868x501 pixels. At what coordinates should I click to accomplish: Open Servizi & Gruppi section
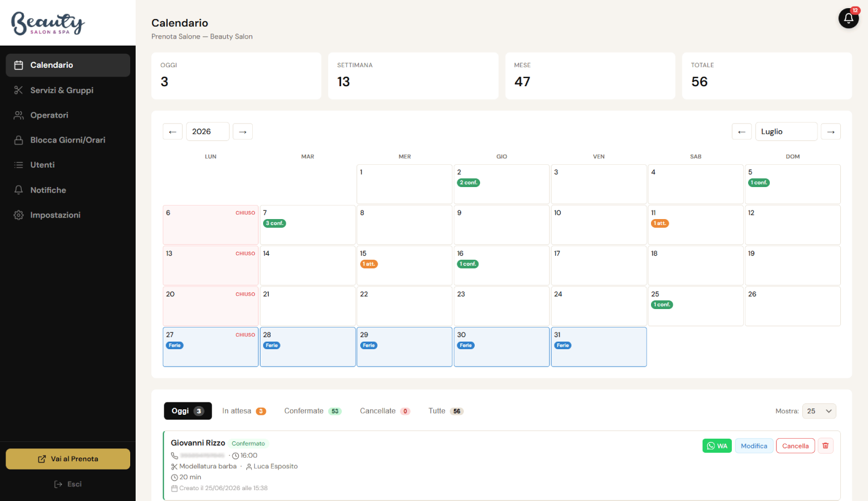(68, 90)
